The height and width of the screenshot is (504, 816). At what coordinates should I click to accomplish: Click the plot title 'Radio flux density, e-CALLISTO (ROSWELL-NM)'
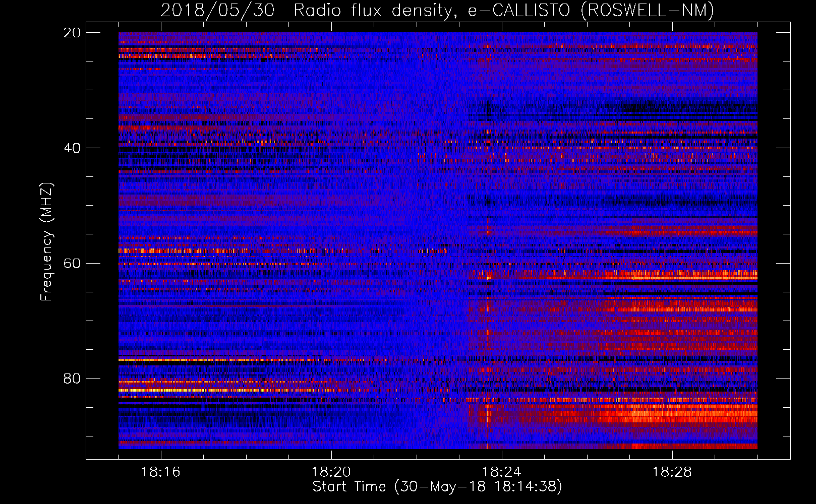point(504,10)
